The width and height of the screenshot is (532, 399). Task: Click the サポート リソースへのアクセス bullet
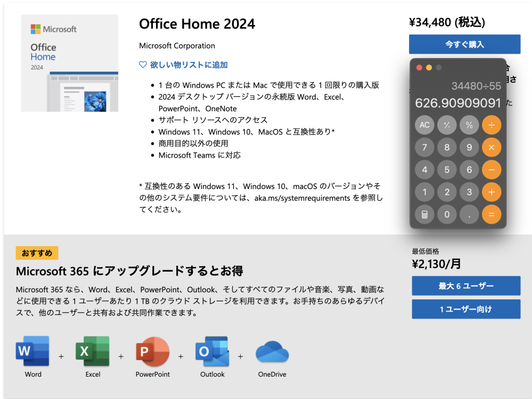[212, 120]
